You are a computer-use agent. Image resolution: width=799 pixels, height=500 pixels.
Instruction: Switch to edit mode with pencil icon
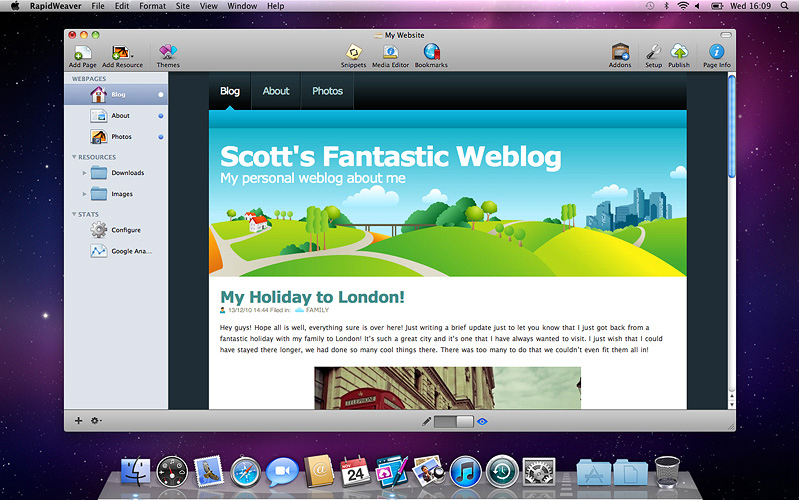(x=427, y=422)
